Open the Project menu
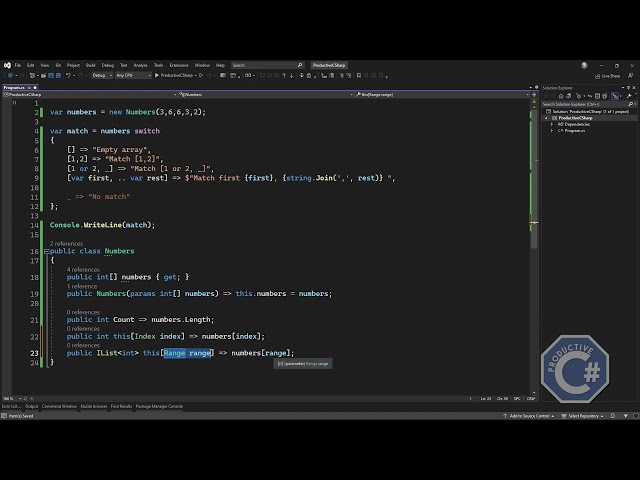The image size is (640, 480). pyautogui.click(x=73, y=65)
